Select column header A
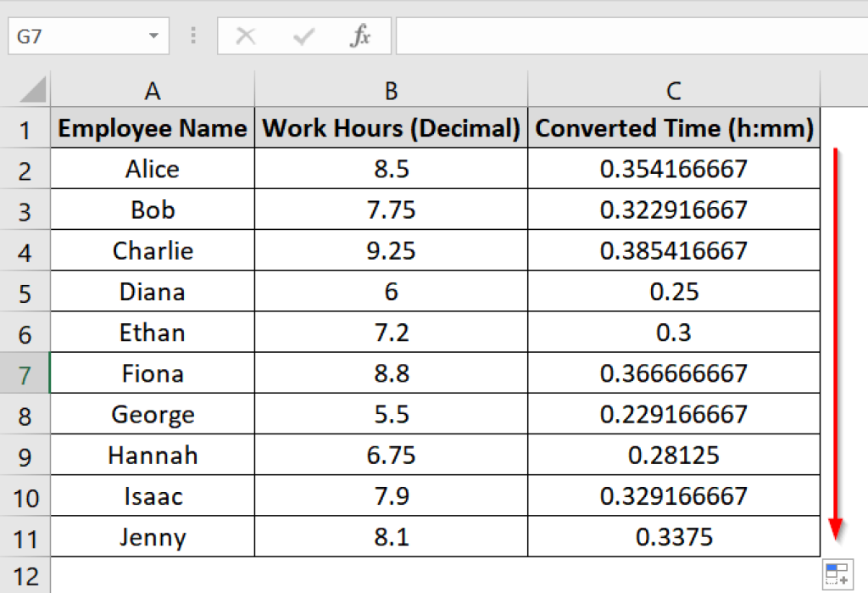Screen dimensions: 868x593 153,90
